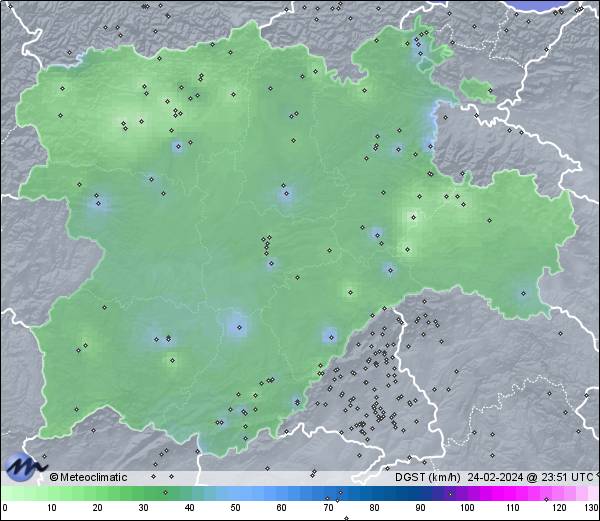Click scale label 130

coord(592,508)
